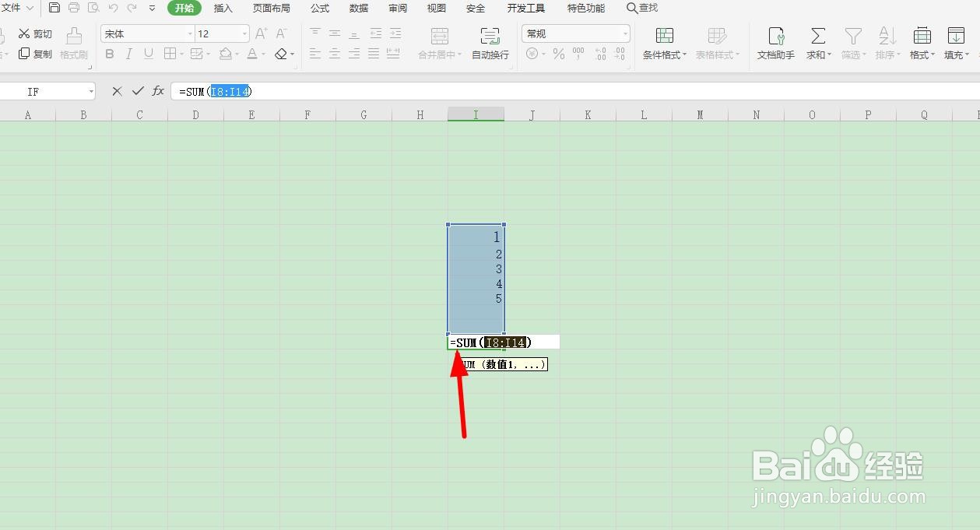980x530 pixels.
Task: Switch to the 开发工具 Developer Tools tab
Action: [526, 8]
